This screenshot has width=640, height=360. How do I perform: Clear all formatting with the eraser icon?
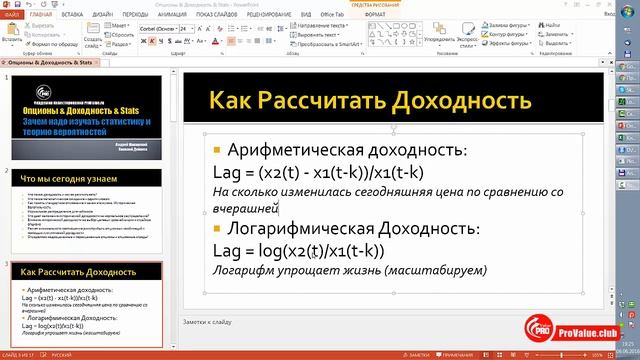pyautogui.click(x=220, y=29)
